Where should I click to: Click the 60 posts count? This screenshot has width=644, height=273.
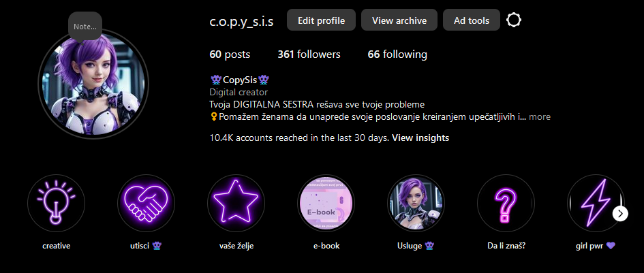(230, 54)
